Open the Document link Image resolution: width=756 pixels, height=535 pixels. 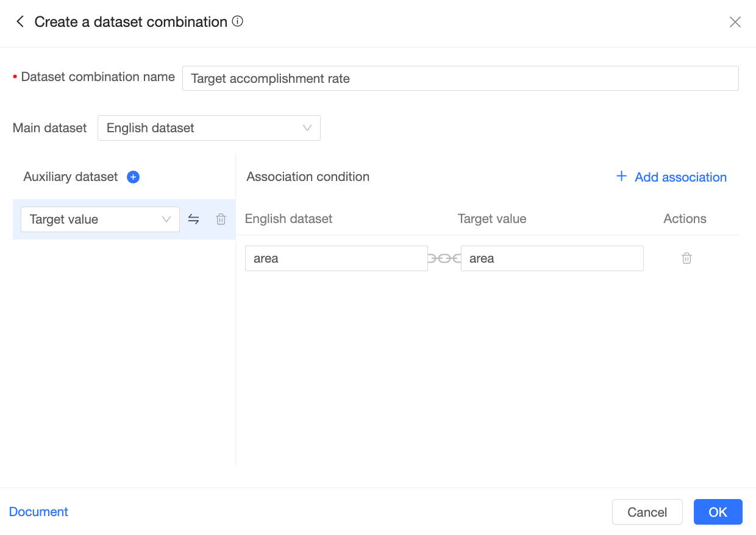click(x=38, y=512)
